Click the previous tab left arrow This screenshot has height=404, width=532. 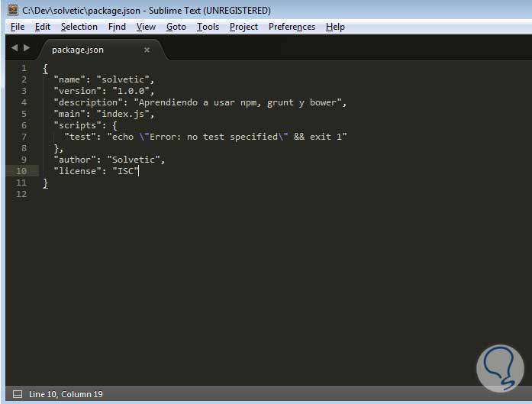pos(15,48)
